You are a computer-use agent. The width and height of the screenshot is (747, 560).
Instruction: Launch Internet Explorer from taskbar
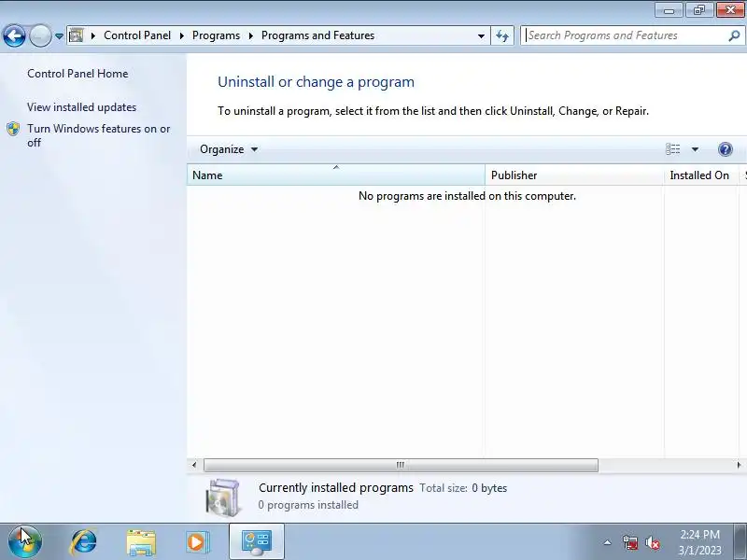coord(84,542)
